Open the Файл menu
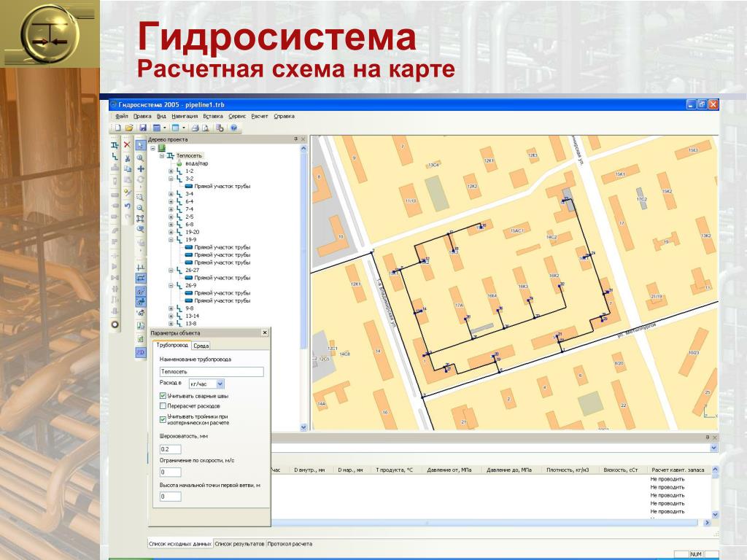Image resolution: width=747 pixels, height=560 pixels. coord(122,116)
